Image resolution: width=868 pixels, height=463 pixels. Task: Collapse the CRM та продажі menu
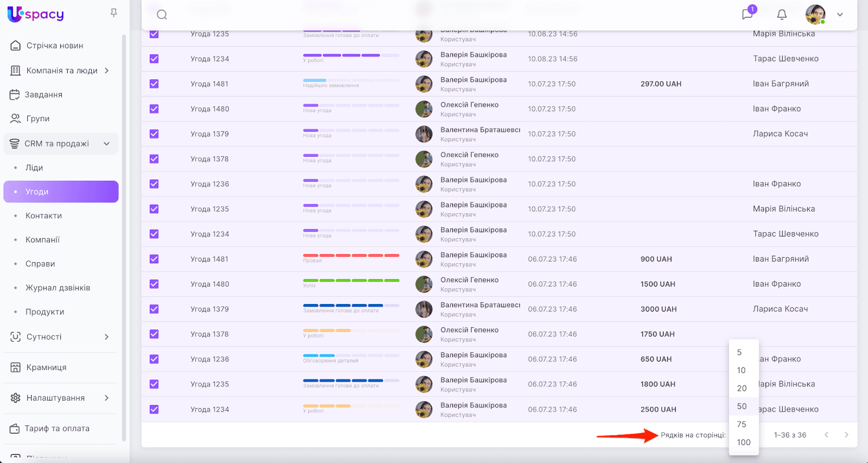(107, 144)
